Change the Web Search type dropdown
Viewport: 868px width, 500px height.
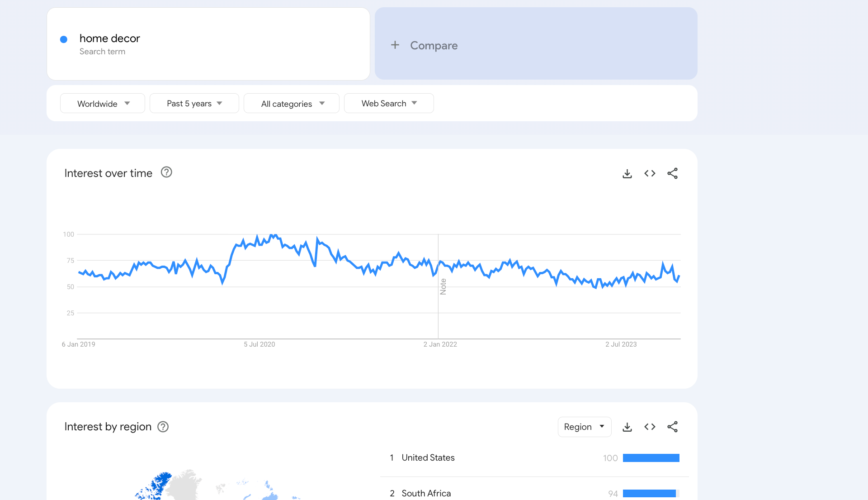(389, 104)
